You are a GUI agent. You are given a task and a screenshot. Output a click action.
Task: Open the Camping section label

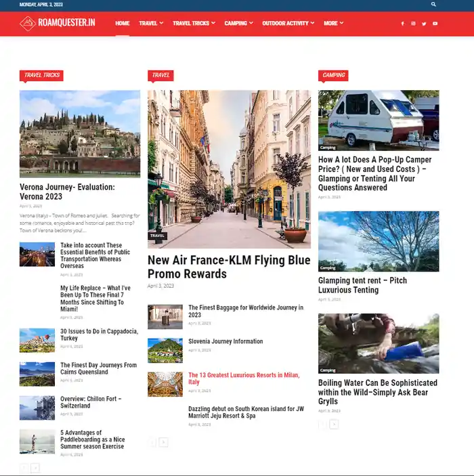point(333,75)
